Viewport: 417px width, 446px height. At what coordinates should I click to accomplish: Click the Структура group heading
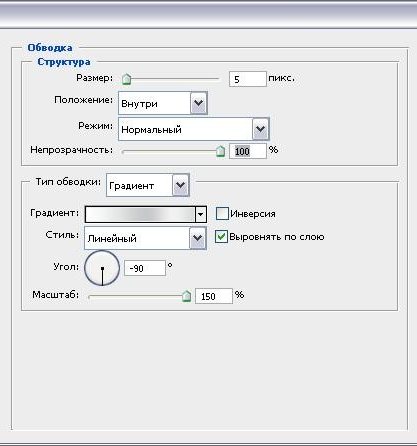pos(64,62)
